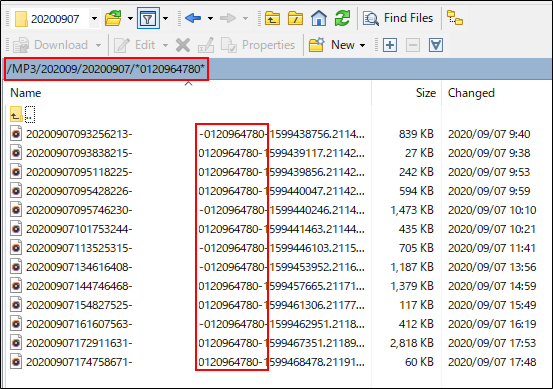
Task: Open Find Files search
Action: [x=398, y=18]
